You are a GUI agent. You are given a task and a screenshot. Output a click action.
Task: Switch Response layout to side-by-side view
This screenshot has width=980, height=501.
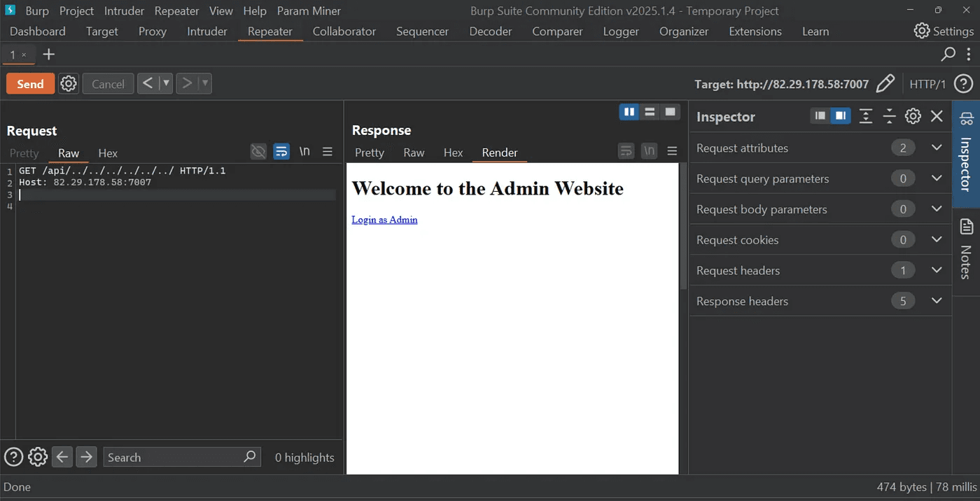pyautogui.click(x=629, y=112)
